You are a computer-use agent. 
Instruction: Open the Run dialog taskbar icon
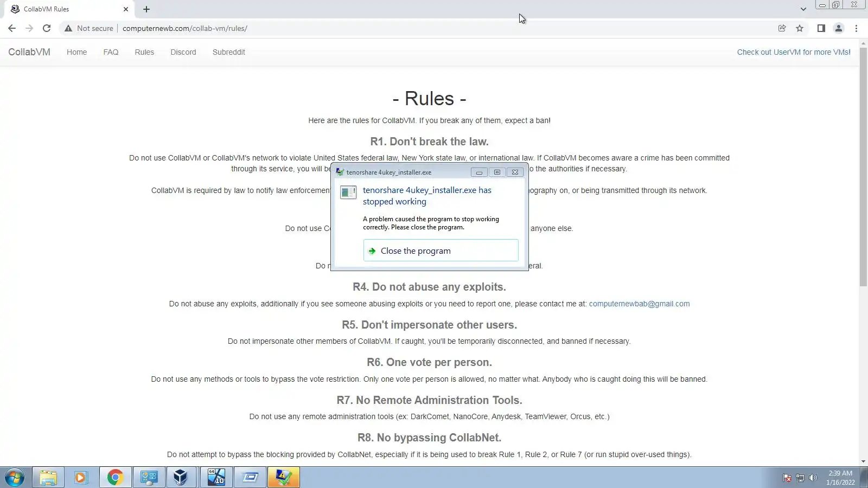250,478
